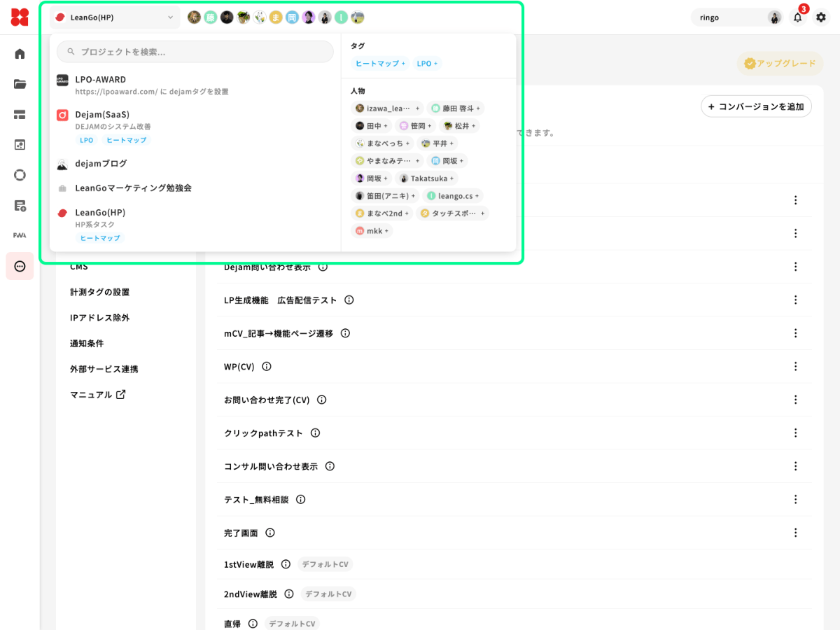Image resolution: width=840 pixels, height=630 pixels.
Task: Open IPアドレス除外 settings
Action: (99, 318)
